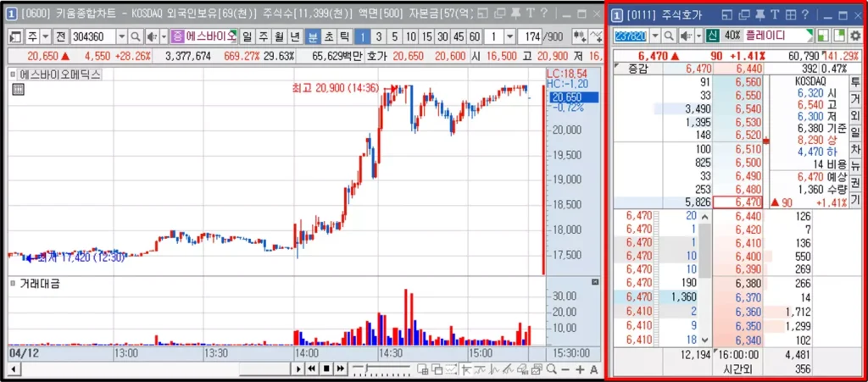
Task: Select 분 minute chart period
Action: tap(313, 37)
